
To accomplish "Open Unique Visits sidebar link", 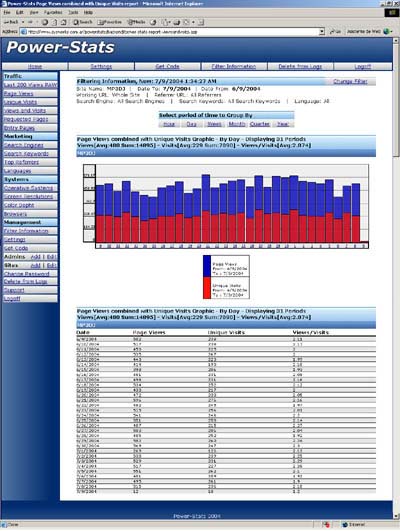I will tap(20, 102).
